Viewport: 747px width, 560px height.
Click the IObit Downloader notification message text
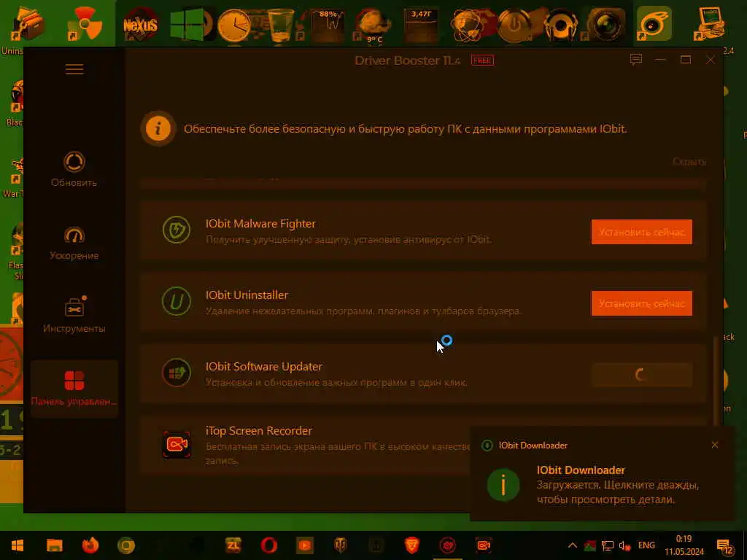[x=617, y=492]
